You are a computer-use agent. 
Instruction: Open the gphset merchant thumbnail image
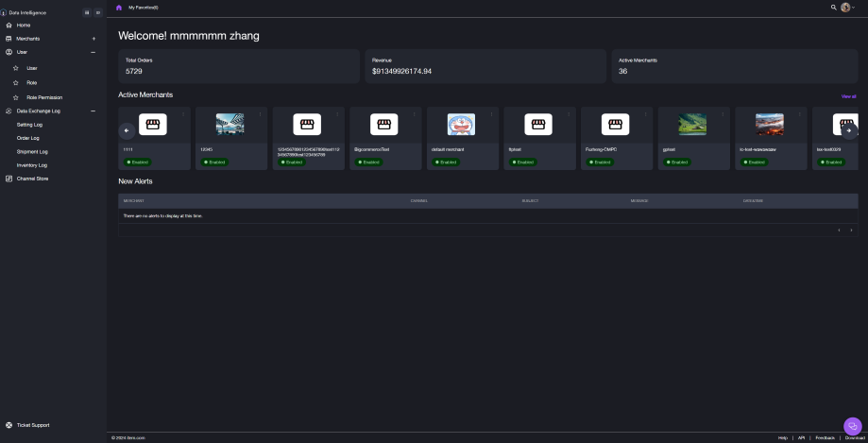[x=692, y=125]
